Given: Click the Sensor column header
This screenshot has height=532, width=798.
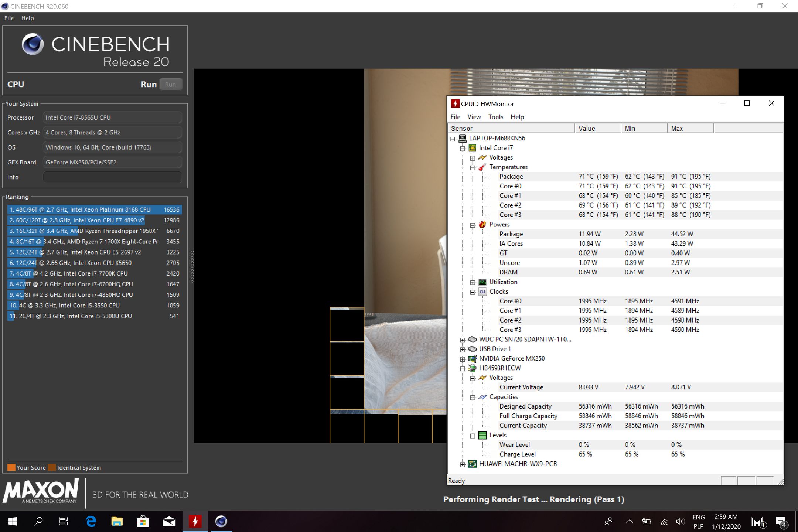Looking at the screenshot, I should coord(511,128).
